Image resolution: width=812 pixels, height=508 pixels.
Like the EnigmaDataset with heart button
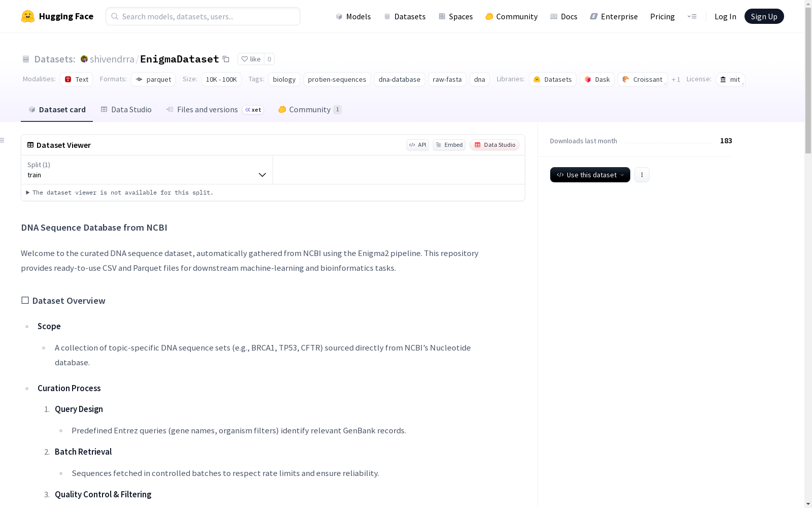[x=251, y=59]
